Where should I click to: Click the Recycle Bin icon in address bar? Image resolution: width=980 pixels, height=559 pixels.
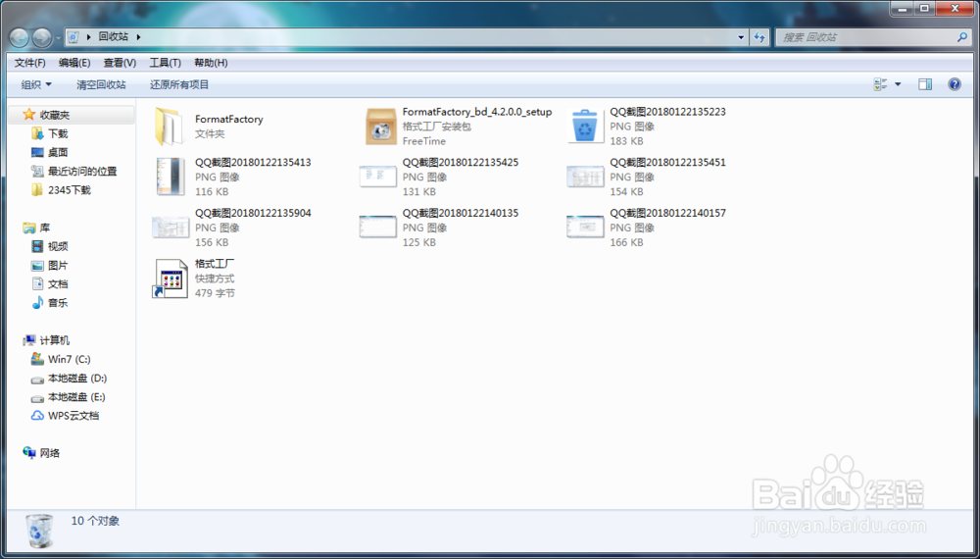click(73, 37)
